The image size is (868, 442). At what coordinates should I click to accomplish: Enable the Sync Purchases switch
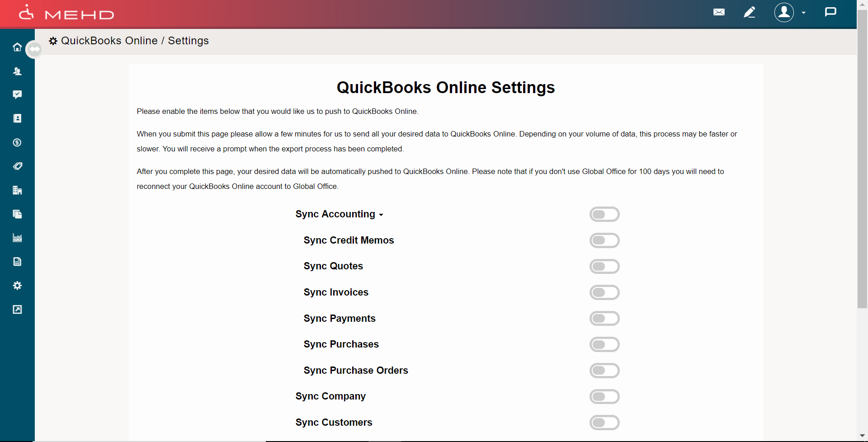pyautogui.click(x=604, y=344)
